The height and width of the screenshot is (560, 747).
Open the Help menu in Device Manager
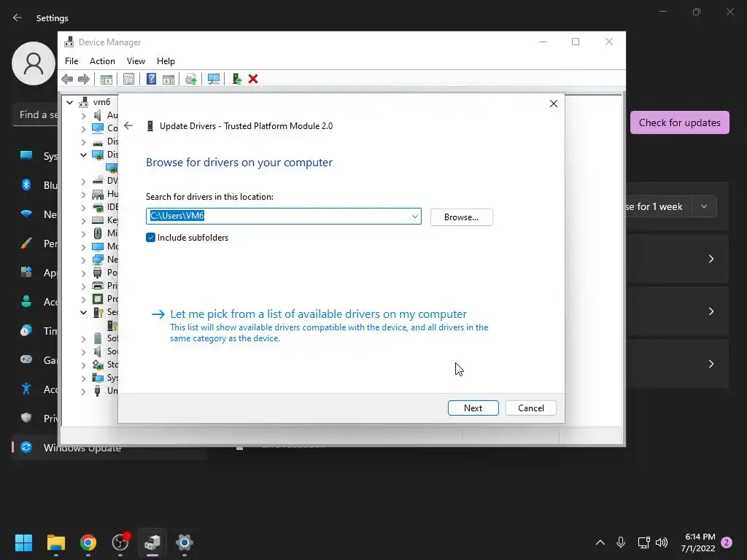166,61
